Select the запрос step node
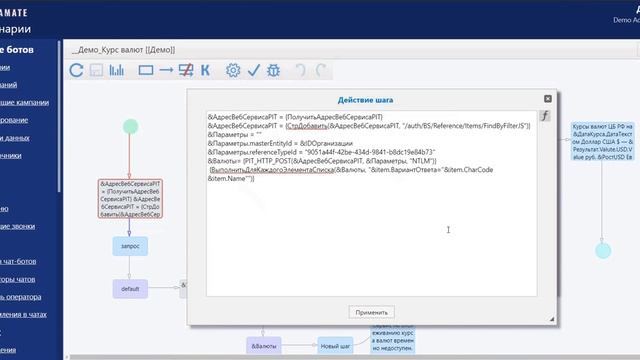640x360 pixels. tap(130, 246)
